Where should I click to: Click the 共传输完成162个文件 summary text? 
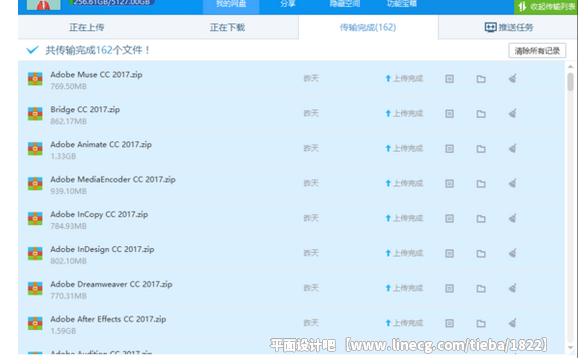tap(98, 50)
